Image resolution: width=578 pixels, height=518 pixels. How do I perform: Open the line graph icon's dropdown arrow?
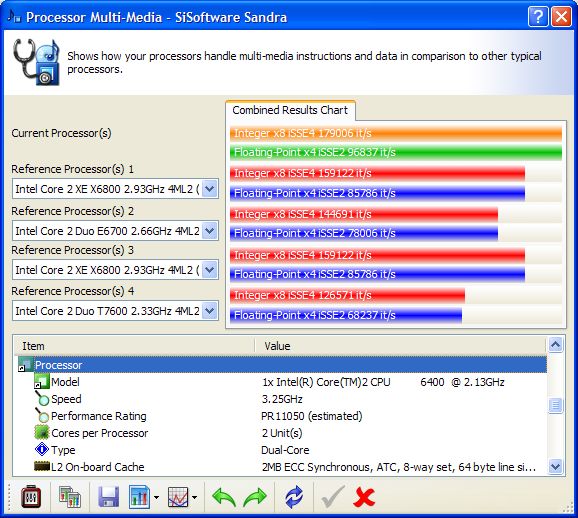coord(195,497)
